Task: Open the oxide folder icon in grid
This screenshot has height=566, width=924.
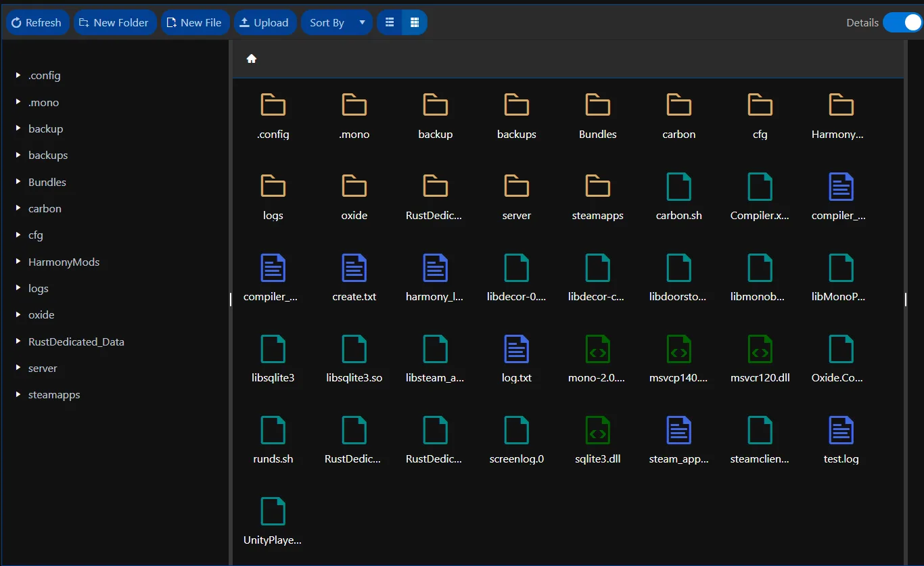Action: [354, 187]
